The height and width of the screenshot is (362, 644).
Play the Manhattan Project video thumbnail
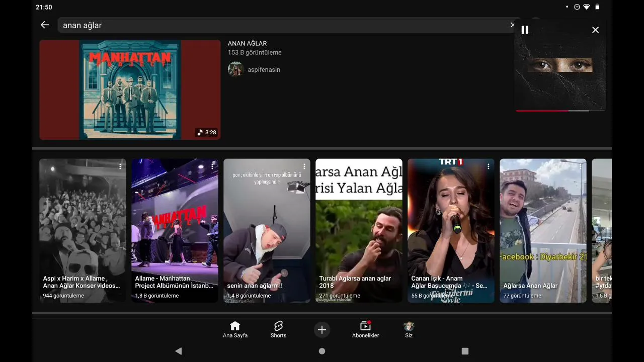(x=130, y=89)
